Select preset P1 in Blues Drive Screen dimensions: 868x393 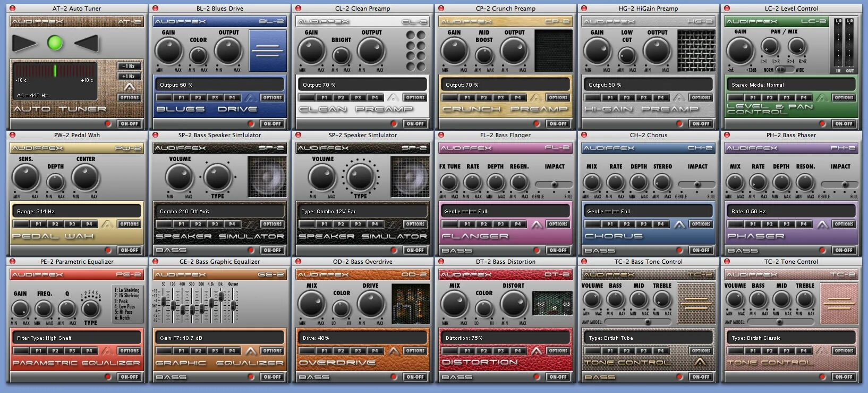click(181, 98)
